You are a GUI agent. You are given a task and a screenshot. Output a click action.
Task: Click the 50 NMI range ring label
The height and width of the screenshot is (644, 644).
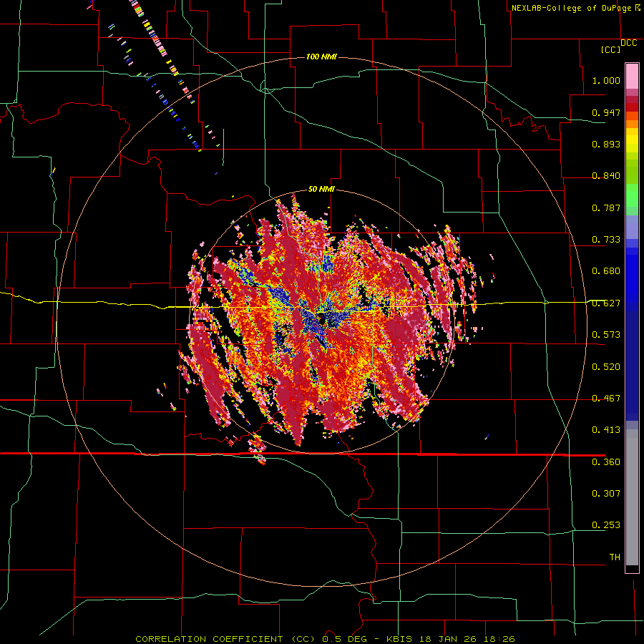[x=321, y=189]
